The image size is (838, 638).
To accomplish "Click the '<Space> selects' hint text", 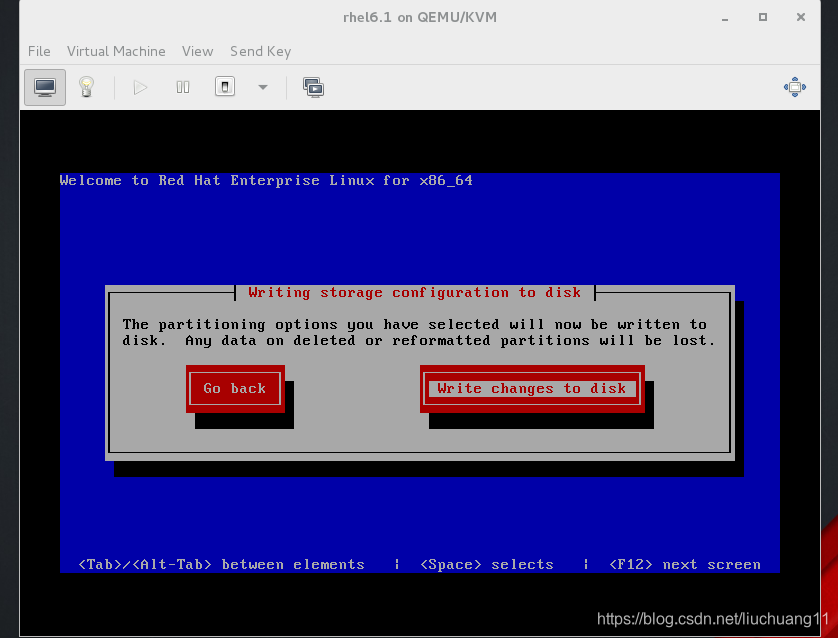I will [x=487, y=565].
